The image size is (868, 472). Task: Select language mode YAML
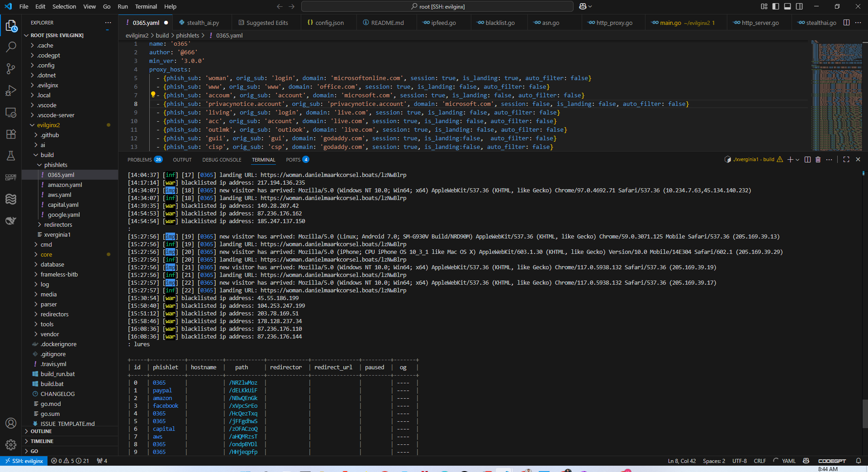pos(789,461)
